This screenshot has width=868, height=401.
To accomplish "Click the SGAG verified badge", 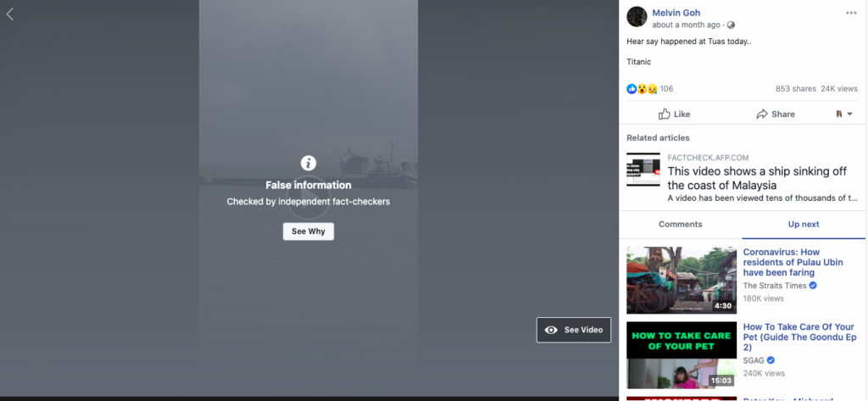I will coord(771,360).
